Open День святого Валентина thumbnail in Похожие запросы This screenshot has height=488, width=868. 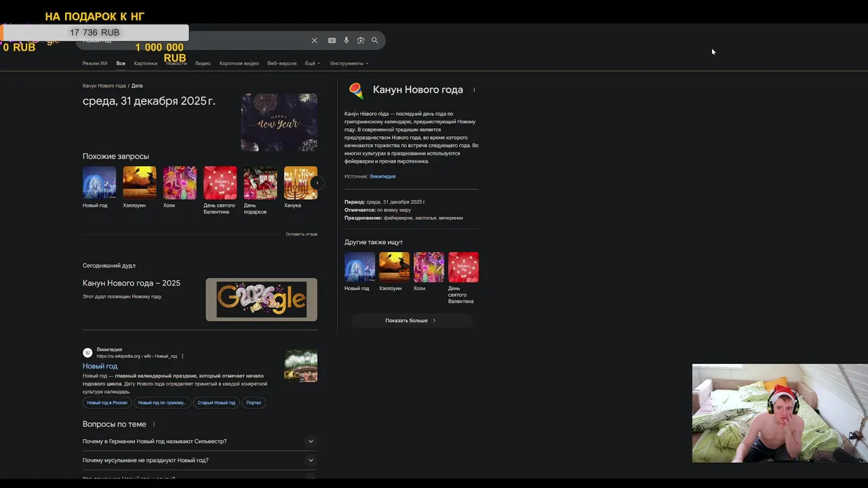tap(220, 183)
